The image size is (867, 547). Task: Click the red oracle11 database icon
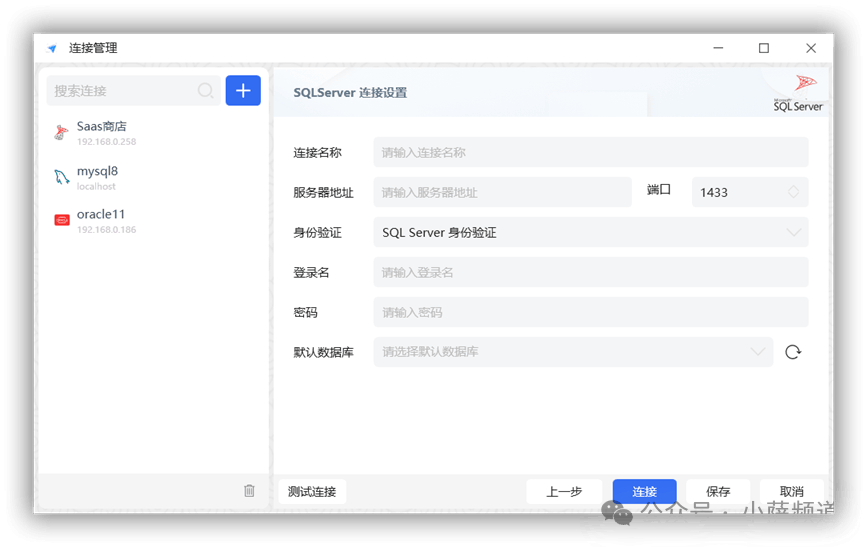tap(62, 220)
